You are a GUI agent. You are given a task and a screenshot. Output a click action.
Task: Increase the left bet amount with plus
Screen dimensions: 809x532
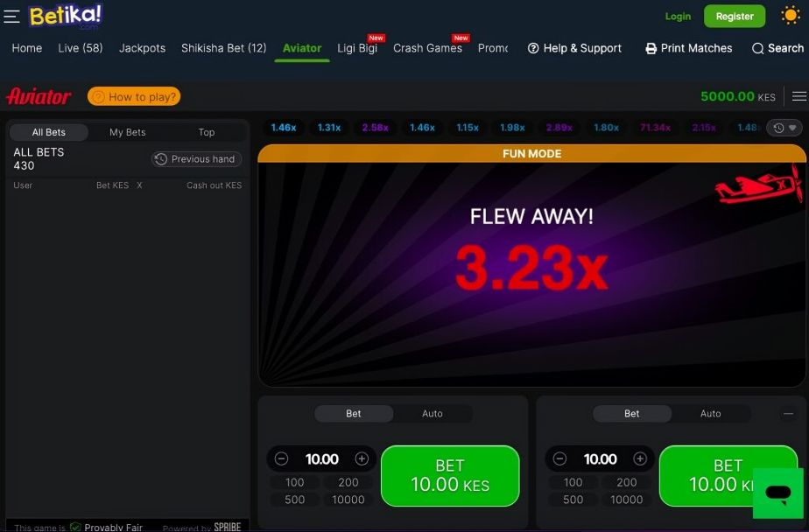coord(362,458)
